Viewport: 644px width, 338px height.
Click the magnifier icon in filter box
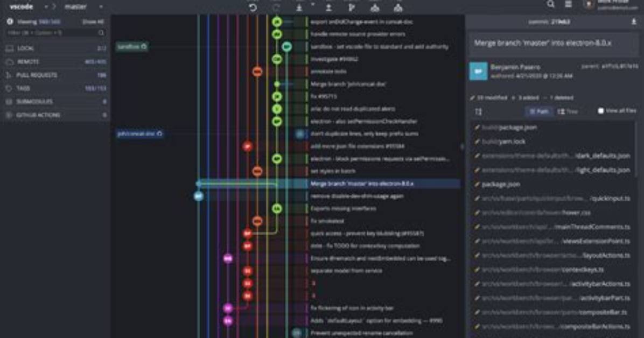pyautogui.click(x=101, y=33)
